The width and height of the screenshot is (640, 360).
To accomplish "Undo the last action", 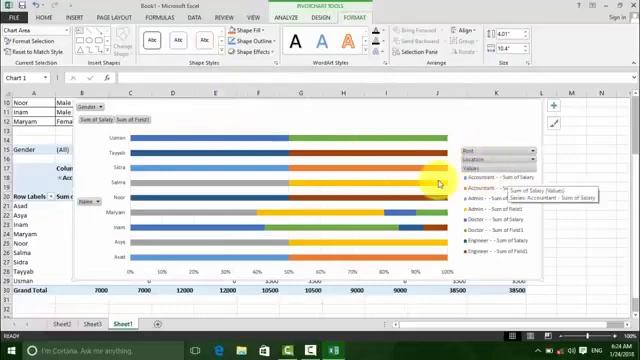I will point(36,6).
